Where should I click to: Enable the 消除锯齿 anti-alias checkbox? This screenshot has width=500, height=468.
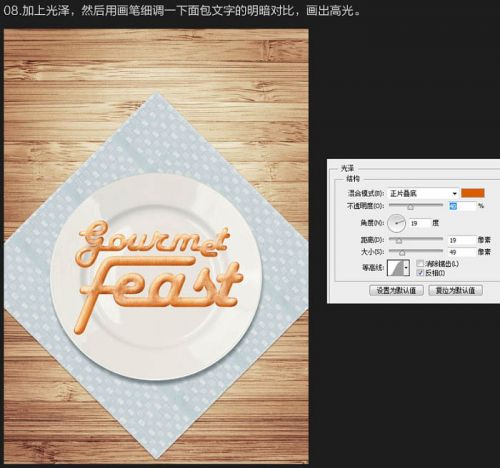click(420, 264)
